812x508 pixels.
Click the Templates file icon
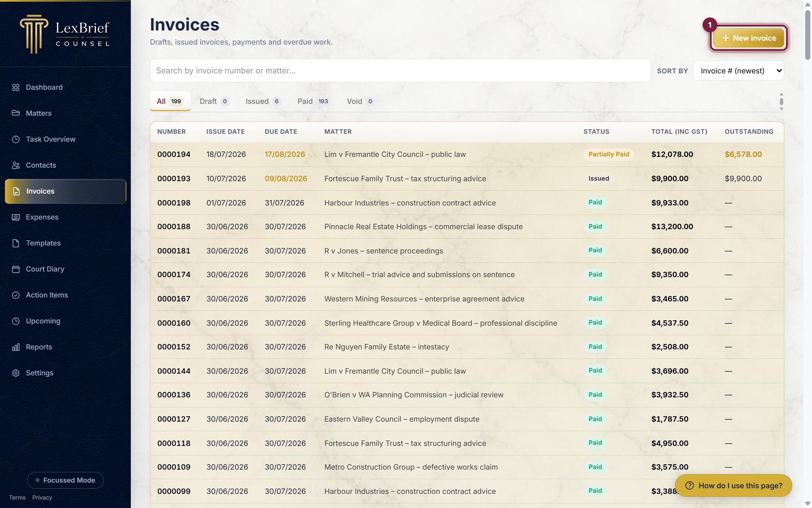click(x=16, y=243)
